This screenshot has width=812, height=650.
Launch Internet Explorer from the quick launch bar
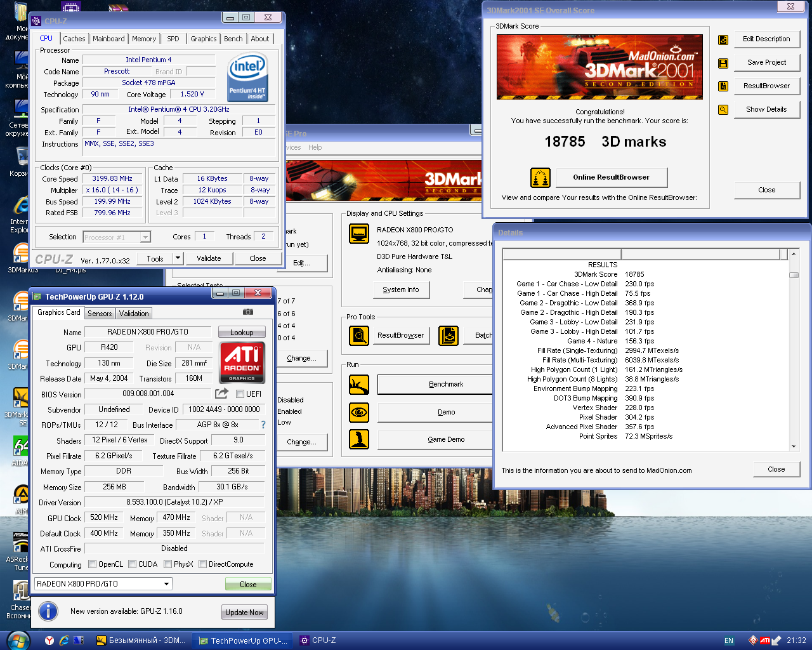(x=64, y=640)
